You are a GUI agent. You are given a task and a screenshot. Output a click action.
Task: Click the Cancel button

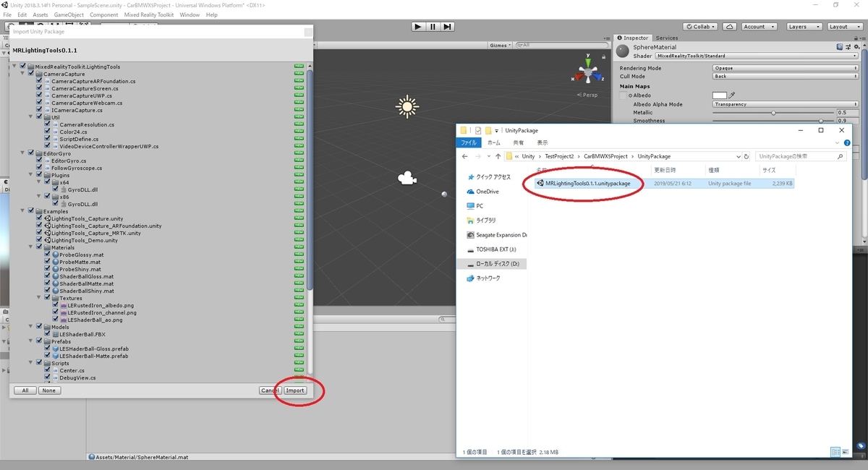(269, 390)
